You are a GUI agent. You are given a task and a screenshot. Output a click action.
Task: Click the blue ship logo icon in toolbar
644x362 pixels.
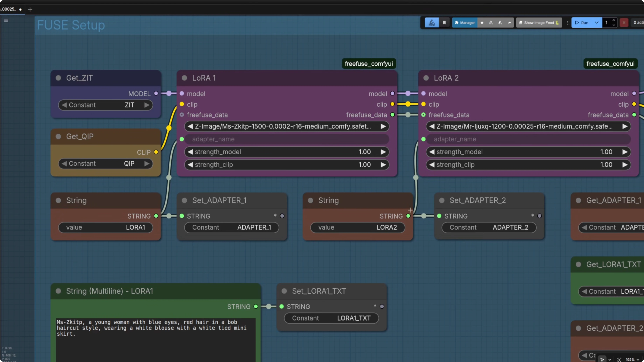pyautogui.click(x=432, y=23)
